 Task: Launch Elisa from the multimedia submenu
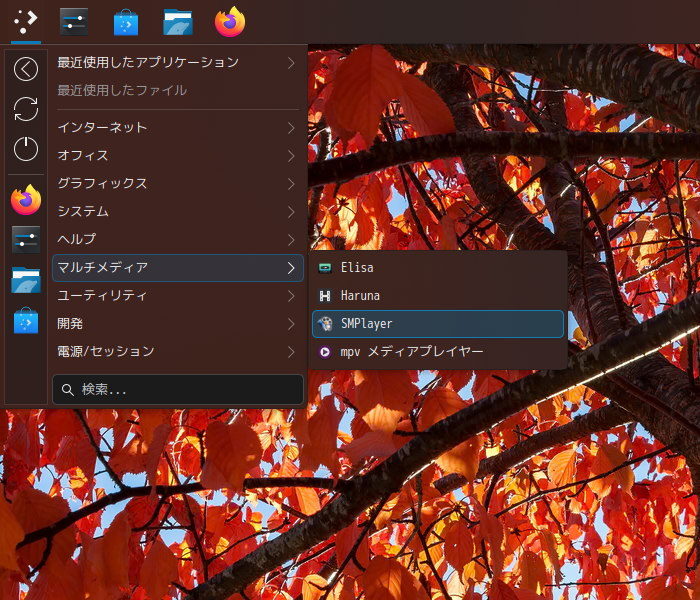point(438,268)
